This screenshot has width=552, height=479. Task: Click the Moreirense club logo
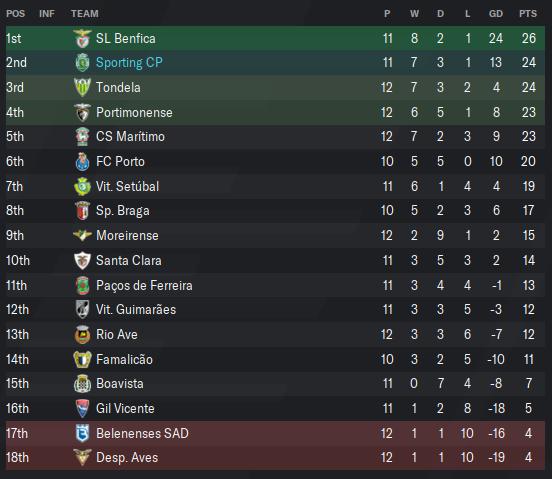pos(82,235)
